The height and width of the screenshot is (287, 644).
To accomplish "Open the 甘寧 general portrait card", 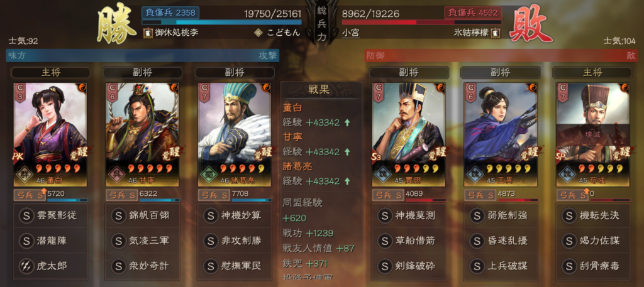I will [x=143, y=135].
